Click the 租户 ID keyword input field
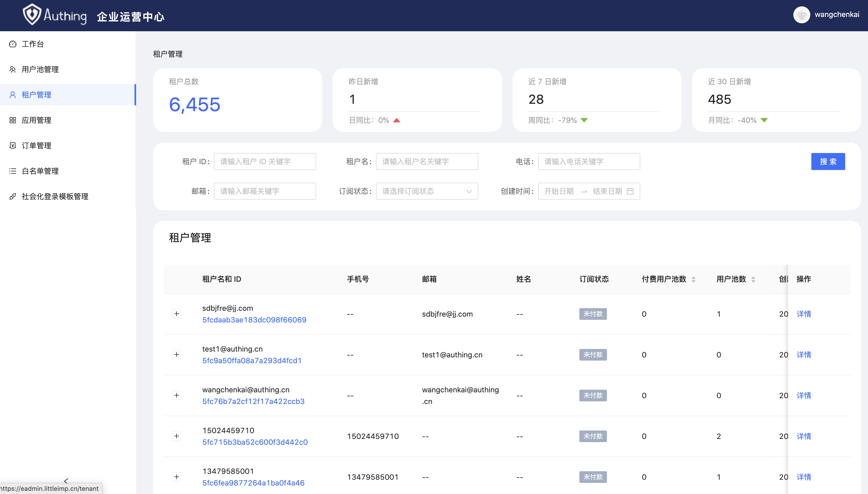868x494 pixels. [265, 161]
